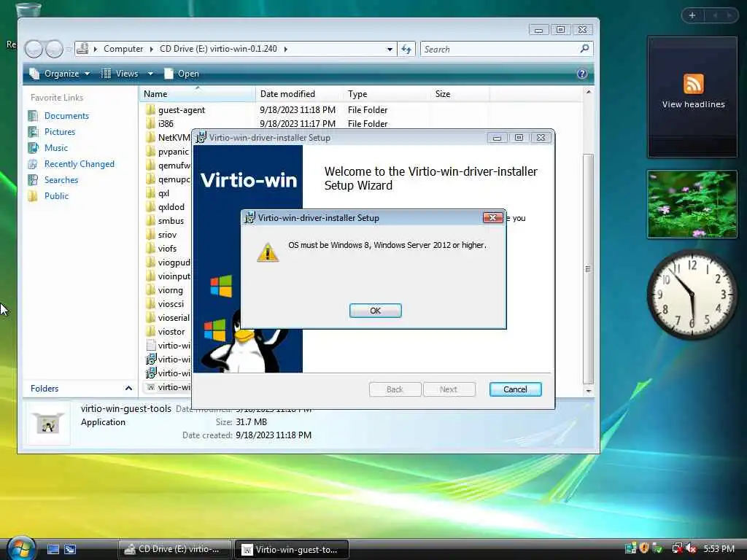Select the i386 folder
Image resolution: width=747 pixels, height=560 pixels.
click(x=166, y=124)
